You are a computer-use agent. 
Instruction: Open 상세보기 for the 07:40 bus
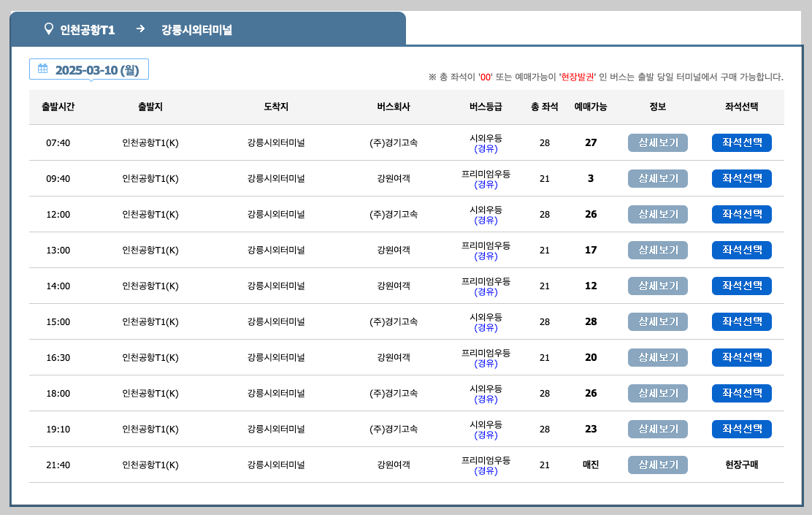[x=658, y=142]
